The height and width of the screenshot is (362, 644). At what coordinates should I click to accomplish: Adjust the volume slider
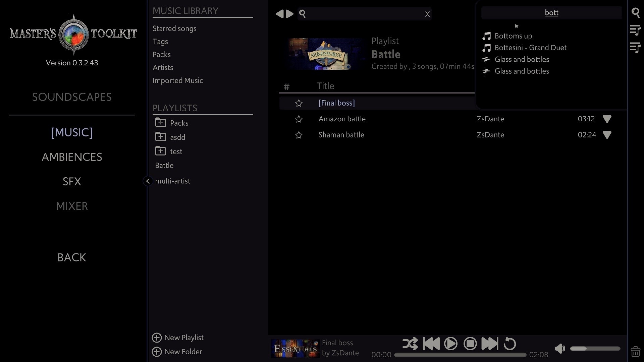coord(595,349)
